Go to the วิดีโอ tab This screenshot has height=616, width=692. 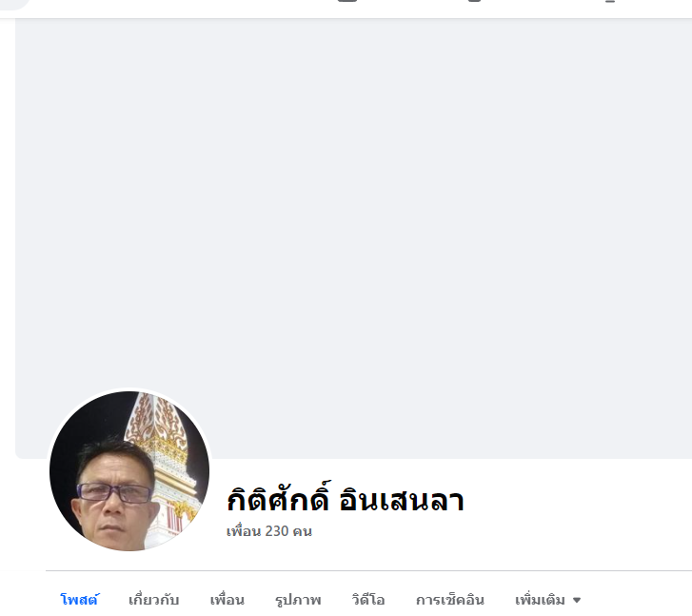click(368, 600)
